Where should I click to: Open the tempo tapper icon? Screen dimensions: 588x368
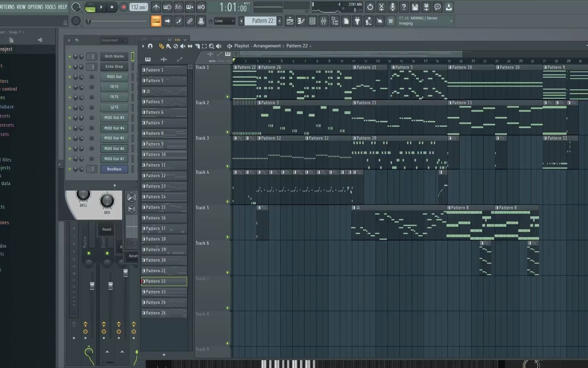click(x=368, y=21)
